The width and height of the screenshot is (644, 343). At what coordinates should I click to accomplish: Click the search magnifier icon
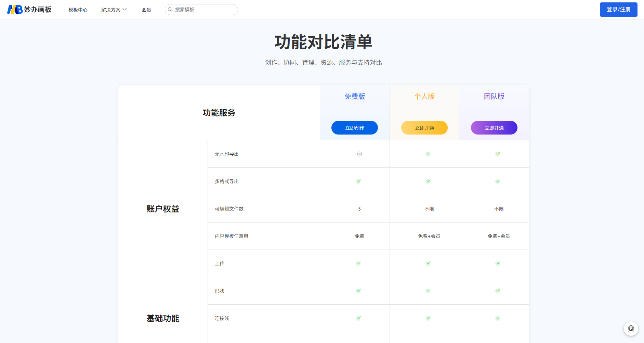(170, 10)
